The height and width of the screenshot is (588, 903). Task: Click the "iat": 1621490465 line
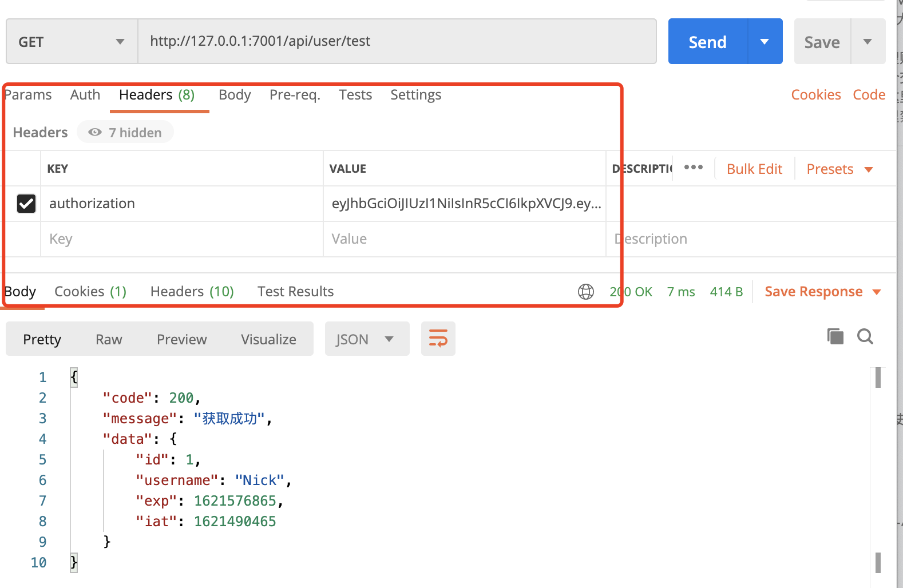click(x=205, y=522)
